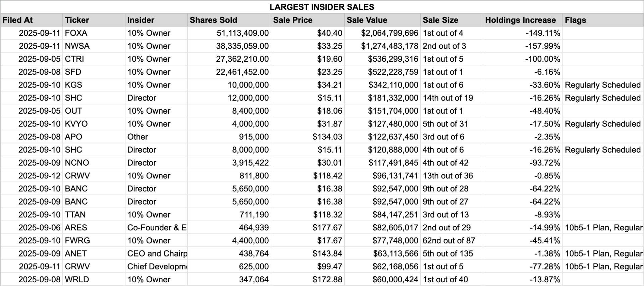This screenshot has width=644, height=286.
Task: Click the KGS Regularly Scheduled flag cell
Action: (603, 85)
